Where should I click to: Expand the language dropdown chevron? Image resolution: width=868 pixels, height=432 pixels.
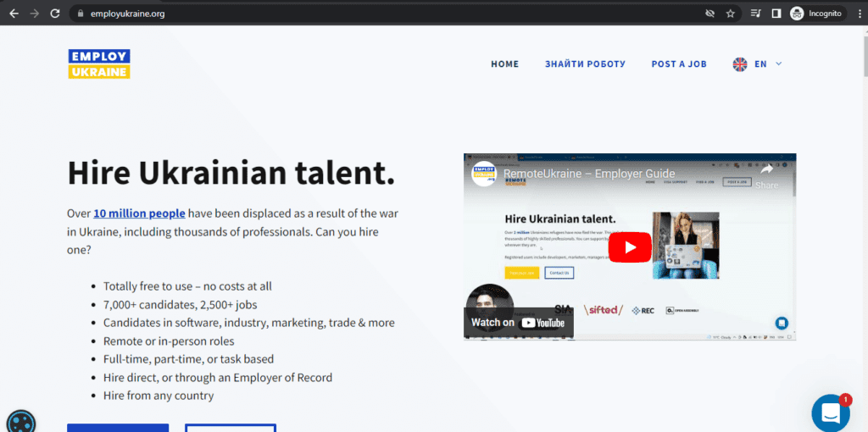[x=779, y=64]
